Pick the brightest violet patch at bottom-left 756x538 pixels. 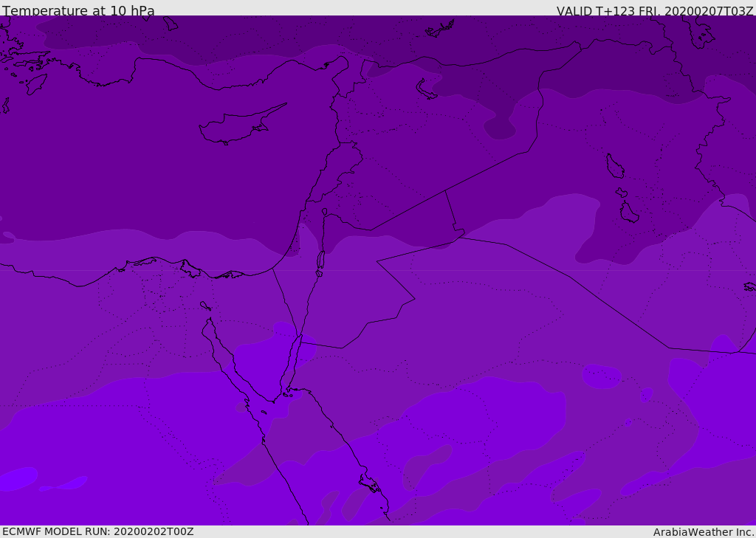click(x=18, y=478)
